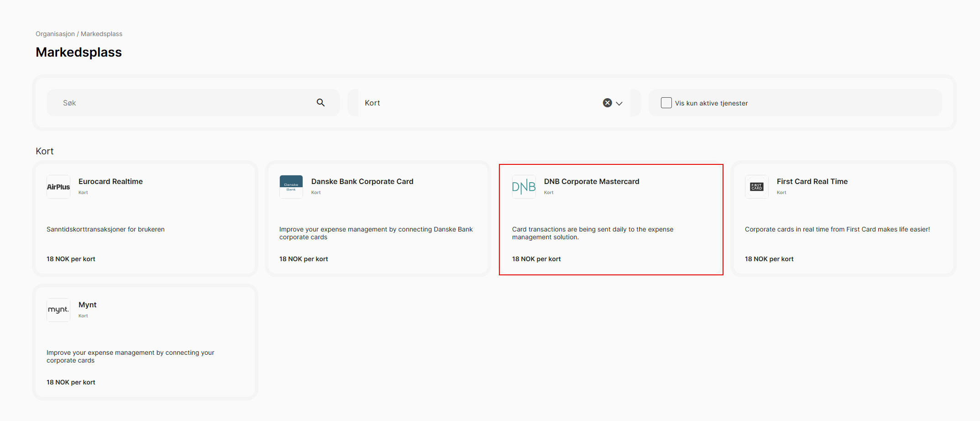Open the Eurocard Realtime service title
980x421 pixels.
click(110, 181)
